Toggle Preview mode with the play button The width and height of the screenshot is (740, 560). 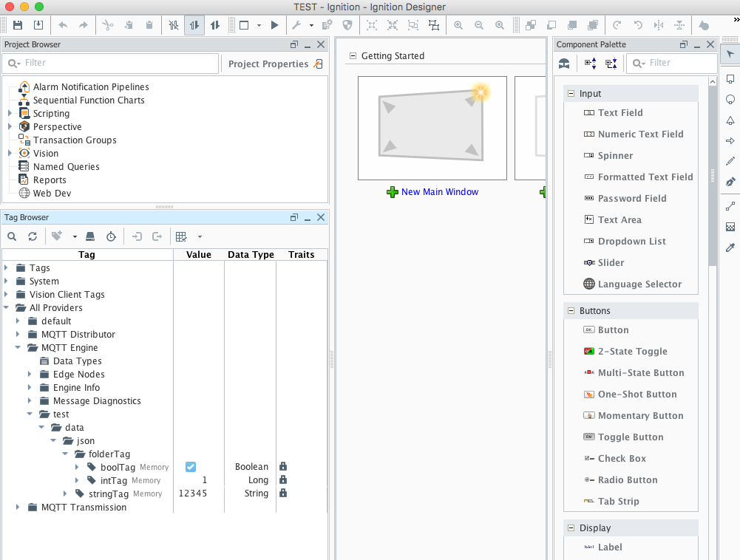[274, 25]
